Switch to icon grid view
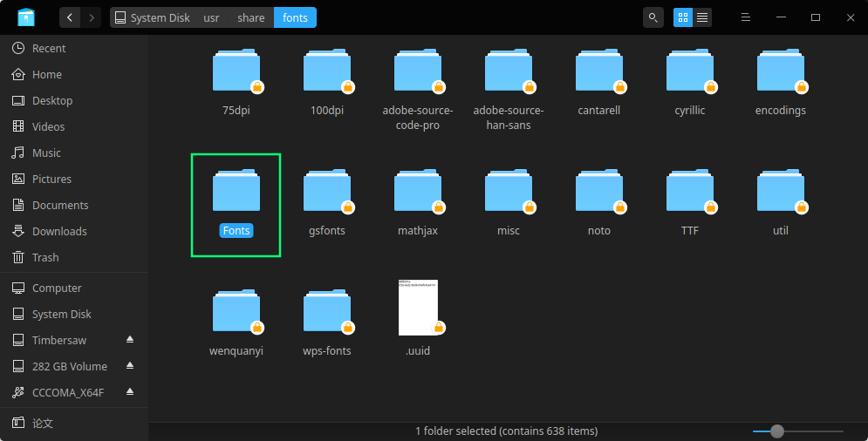 pos(683,17)
